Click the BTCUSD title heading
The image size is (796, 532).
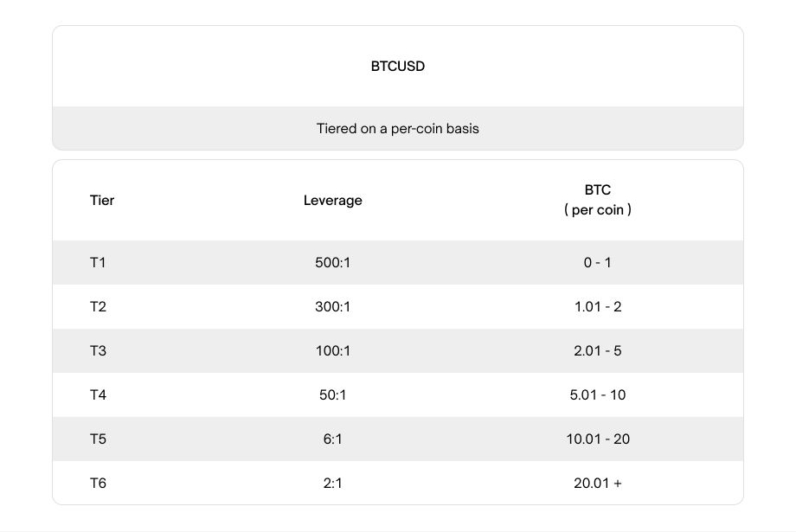(x=397, y=67)
